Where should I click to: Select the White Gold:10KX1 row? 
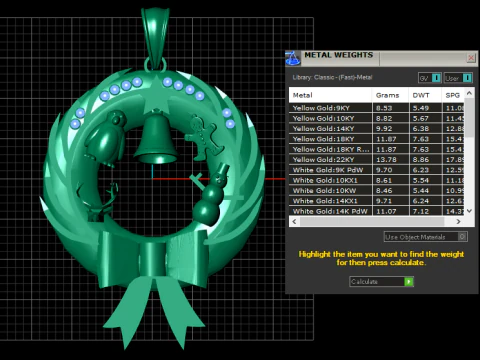pos(377,180)
